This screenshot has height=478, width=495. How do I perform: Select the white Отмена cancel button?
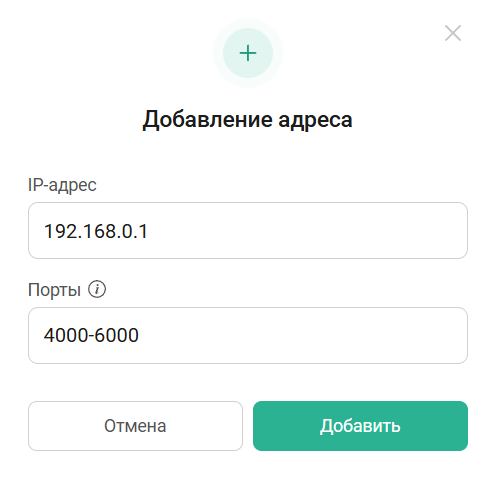[x=135, y=426]
